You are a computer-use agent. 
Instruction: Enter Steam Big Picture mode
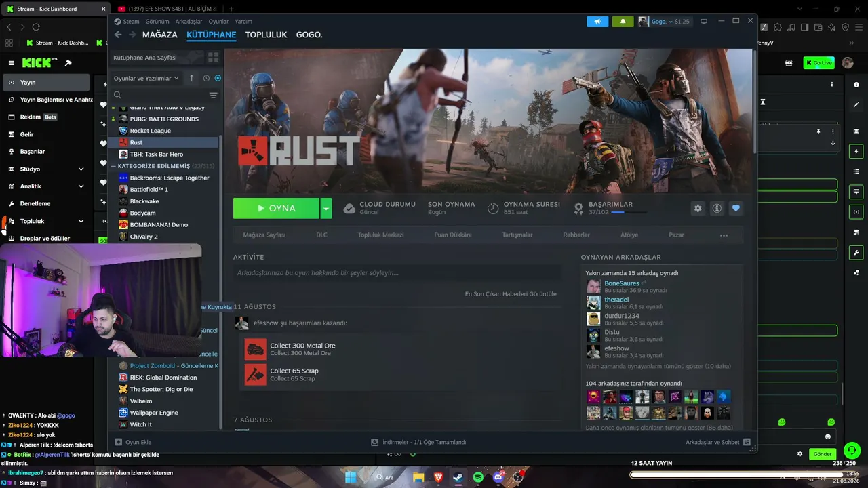point(704,22)
